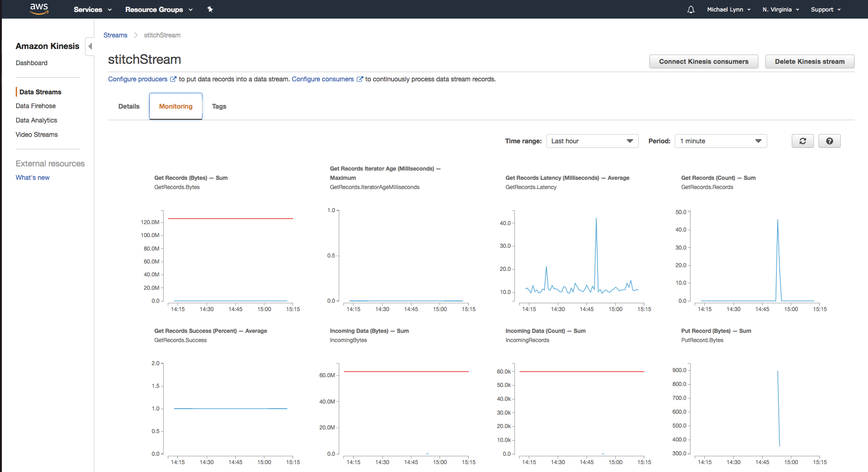
Task: Click the GetRecords.Success metric label
Action: [180, 340]
